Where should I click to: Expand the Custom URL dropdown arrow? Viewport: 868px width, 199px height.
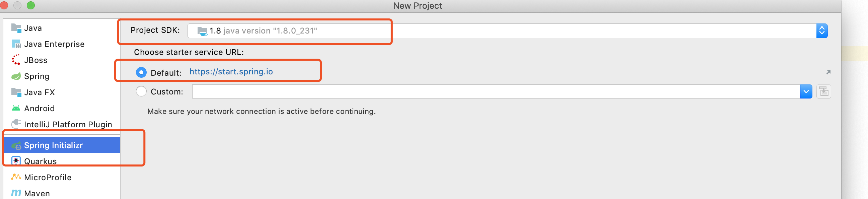pos(806,92)
